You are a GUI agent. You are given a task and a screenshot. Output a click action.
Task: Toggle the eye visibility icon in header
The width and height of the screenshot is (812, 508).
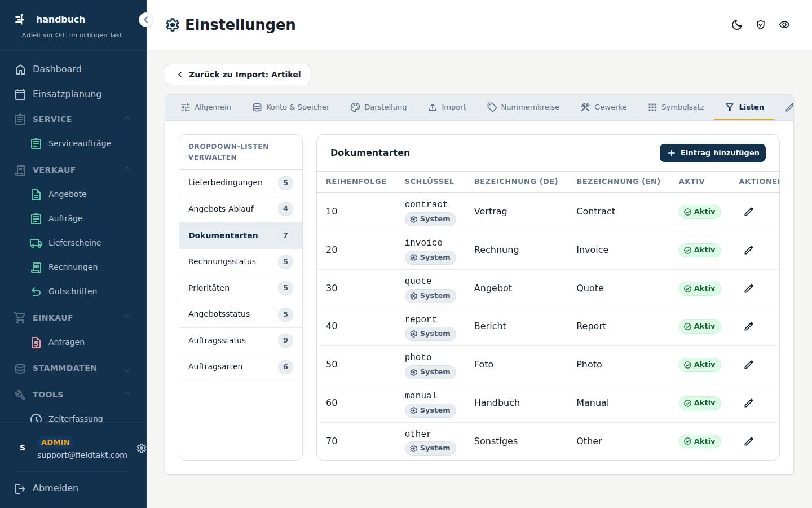coord(784,25)
